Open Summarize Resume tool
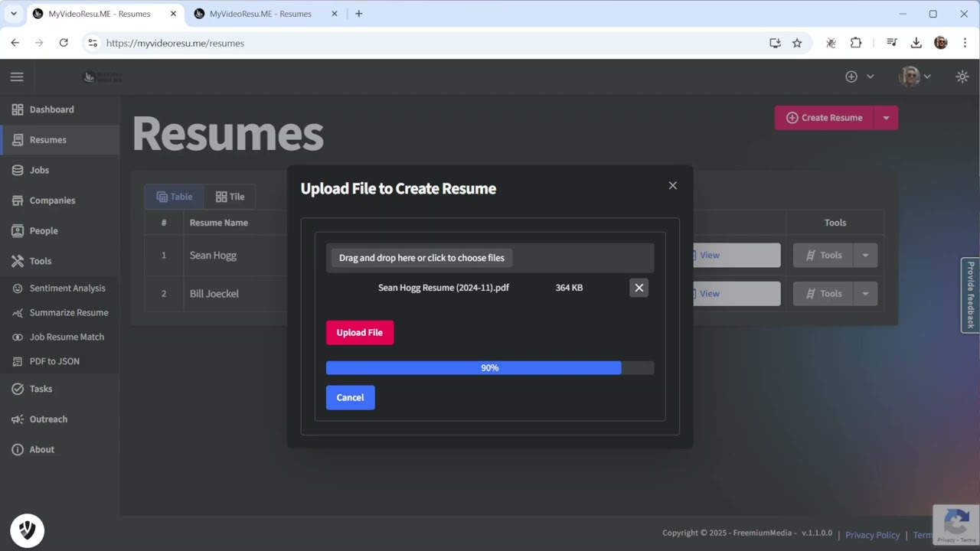This screenshot has width=980, height=551. (60, 312)
